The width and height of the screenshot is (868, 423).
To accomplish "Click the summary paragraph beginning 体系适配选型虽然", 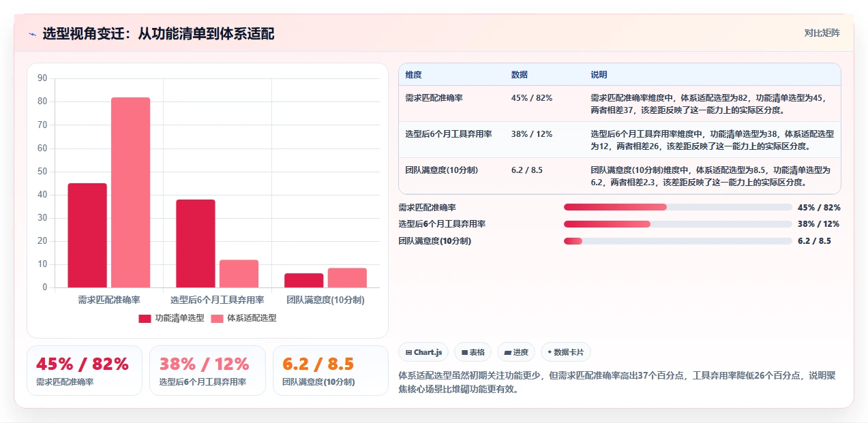I will [x=617, y=382].
